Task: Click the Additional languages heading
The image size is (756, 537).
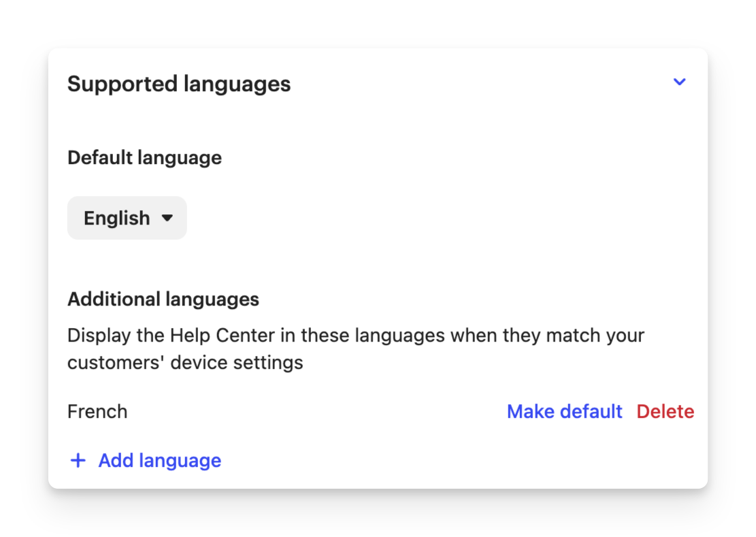Action: pos(163,299)
